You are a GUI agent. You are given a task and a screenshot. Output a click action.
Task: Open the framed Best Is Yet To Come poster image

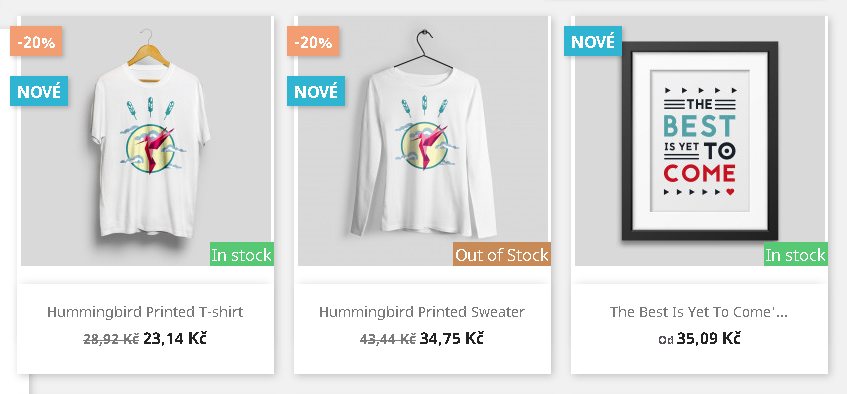pos(700,141)
